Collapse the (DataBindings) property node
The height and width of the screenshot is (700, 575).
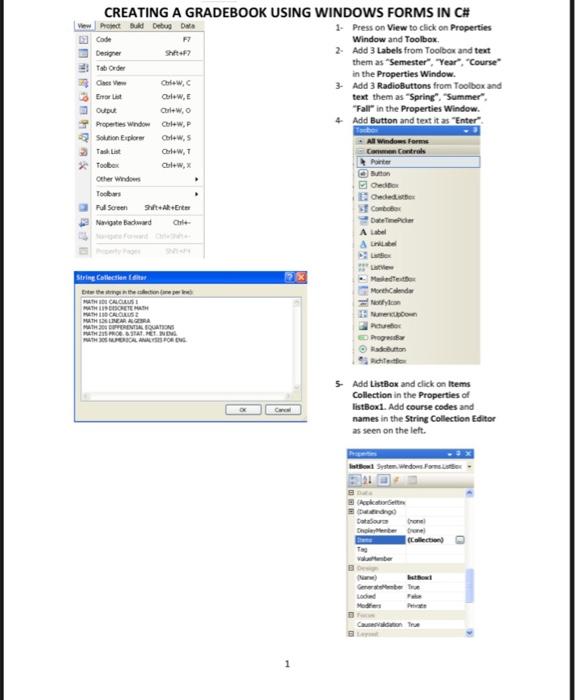(x=351, y=511)
